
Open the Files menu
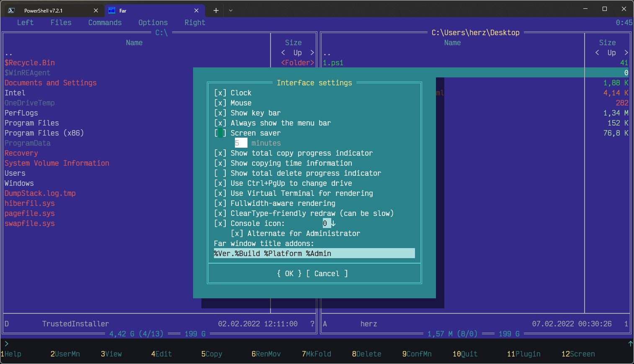tap(61, 23)
